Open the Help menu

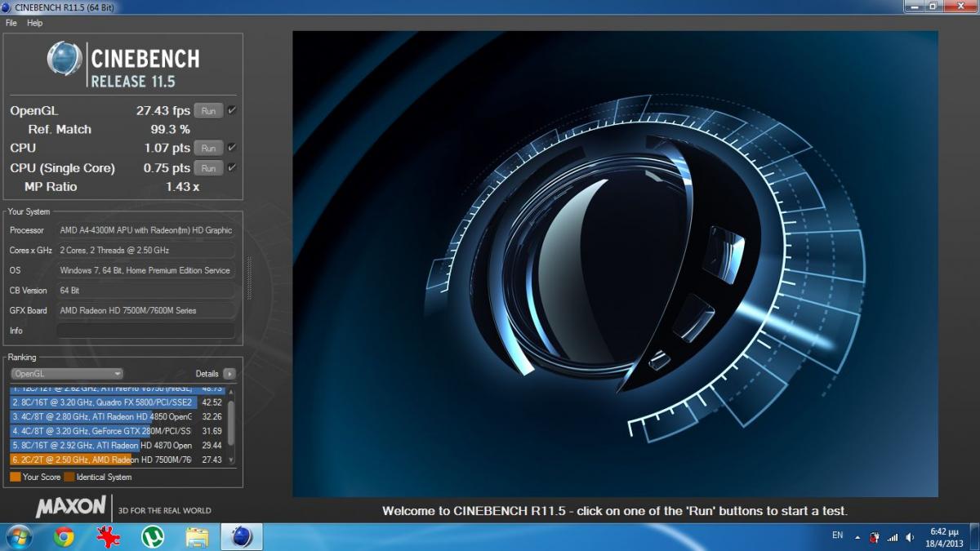coord(34,23)
